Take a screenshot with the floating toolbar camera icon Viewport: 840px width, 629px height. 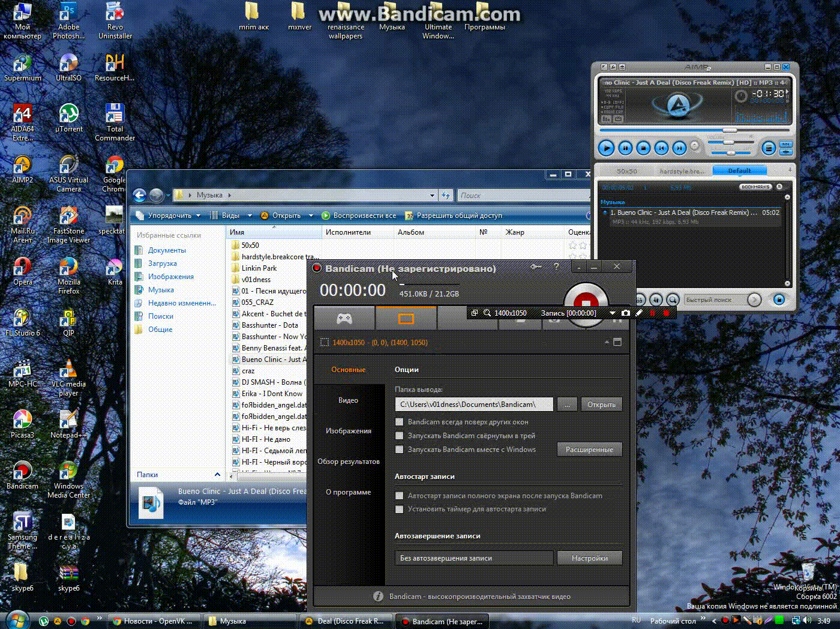626,313
